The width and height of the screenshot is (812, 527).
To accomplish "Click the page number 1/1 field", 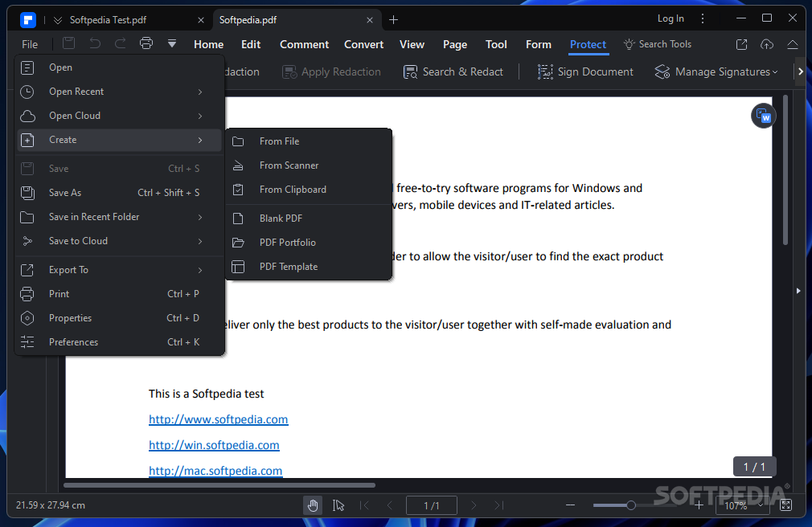I will tap(432, 505).
